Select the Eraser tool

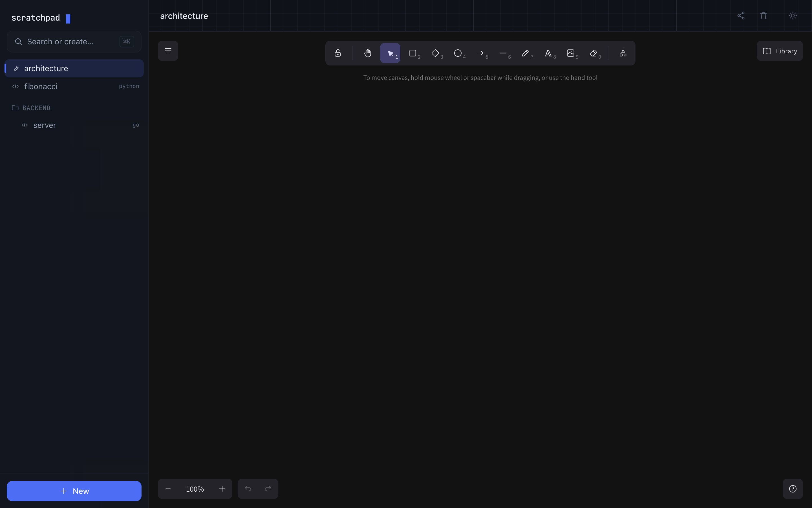click(x=593, y=53)
